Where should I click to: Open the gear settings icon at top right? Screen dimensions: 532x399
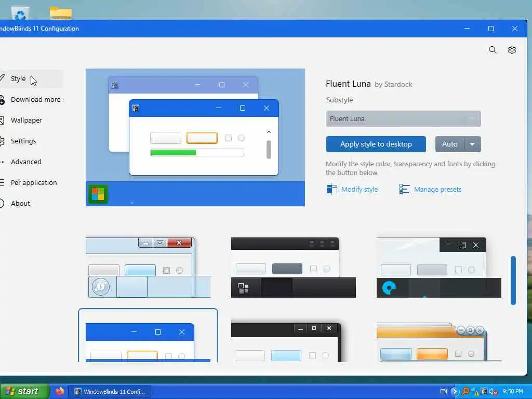(512, 50)
